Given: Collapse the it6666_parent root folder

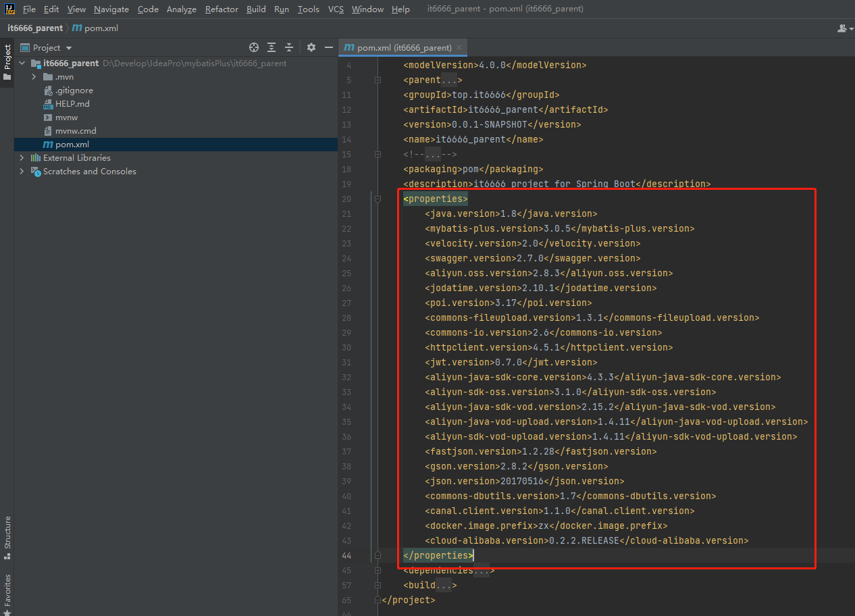Looking at the screenshot, I should tap(22, 63).
